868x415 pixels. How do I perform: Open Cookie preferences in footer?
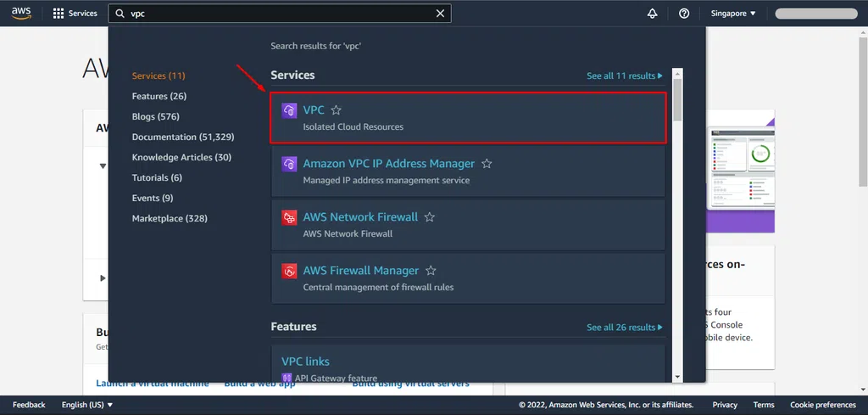822,405
